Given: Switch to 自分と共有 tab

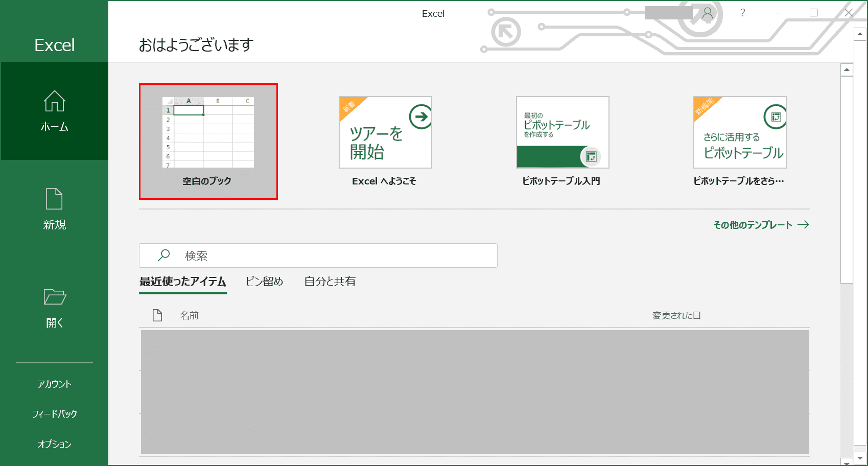Looking at the screenshot, I should point(330,282).
